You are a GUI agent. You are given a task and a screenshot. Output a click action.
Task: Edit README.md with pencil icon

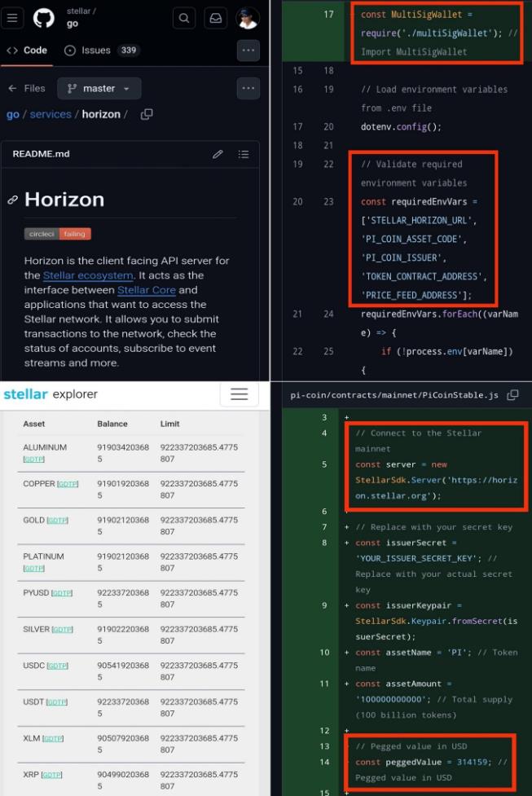point(218,154)
